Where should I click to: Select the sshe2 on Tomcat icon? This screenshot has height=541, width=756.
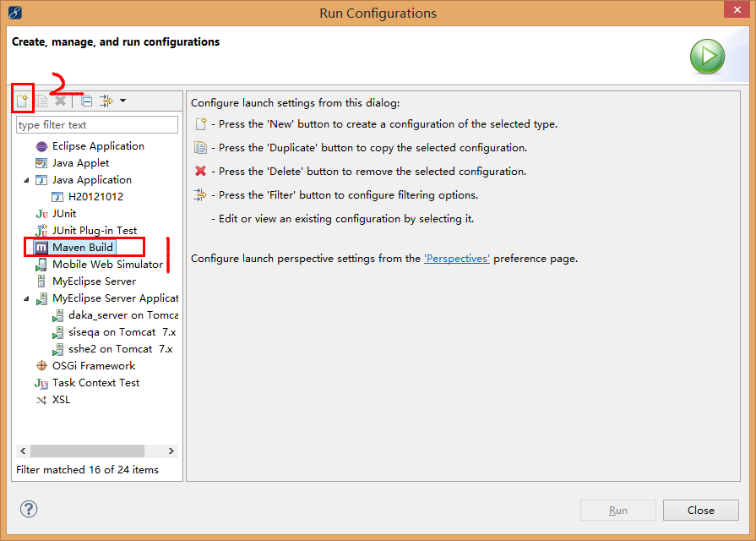(x=57, y=349)
